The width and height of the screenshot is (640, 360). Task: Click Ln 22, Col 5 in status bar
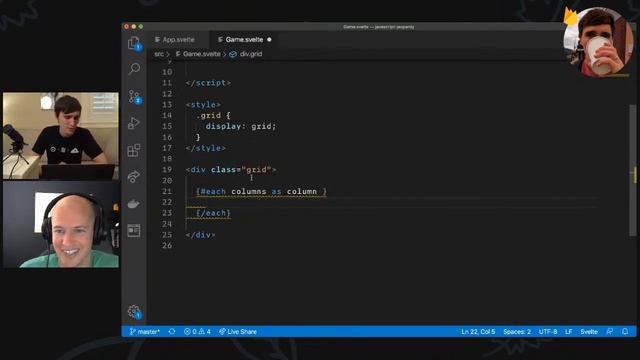(x=478, y=331)
